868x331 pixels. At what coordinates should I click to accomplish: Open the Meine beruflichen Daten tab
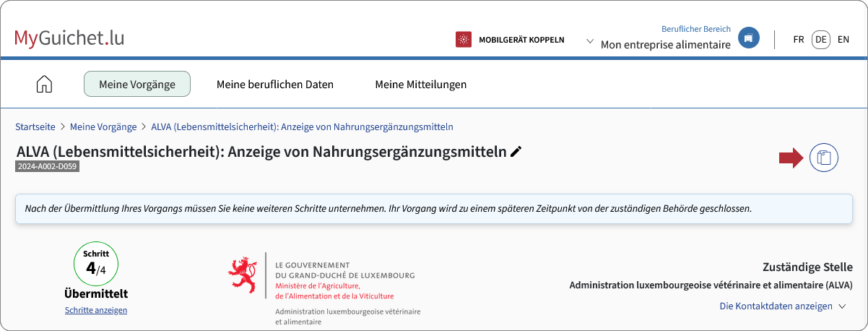tap(275, 85)
